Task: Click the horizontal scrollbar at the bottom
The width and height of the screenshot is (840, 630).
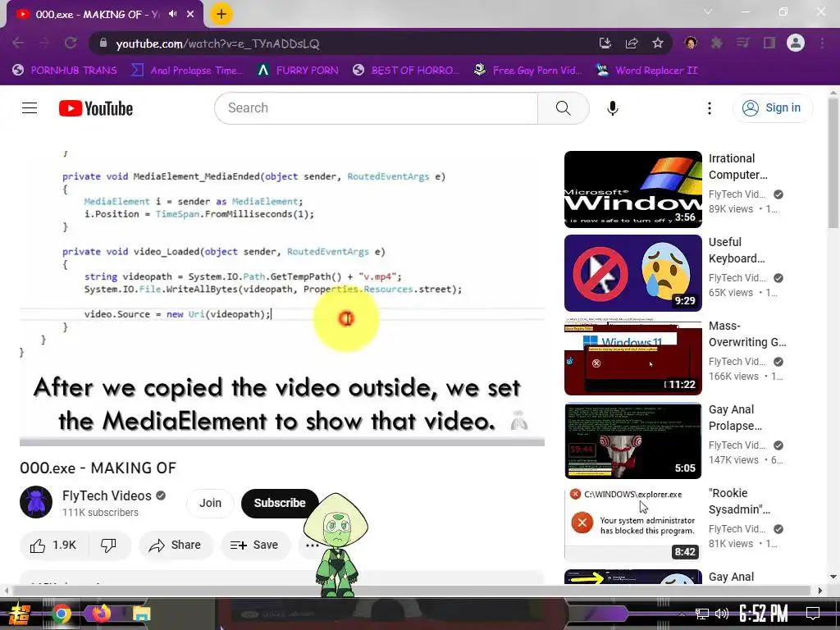Action: [x=413, y=591]
